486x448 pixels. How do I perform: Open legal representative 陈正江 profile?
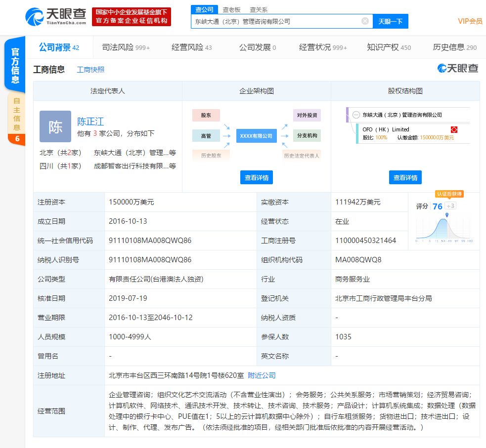coord(90,122)
